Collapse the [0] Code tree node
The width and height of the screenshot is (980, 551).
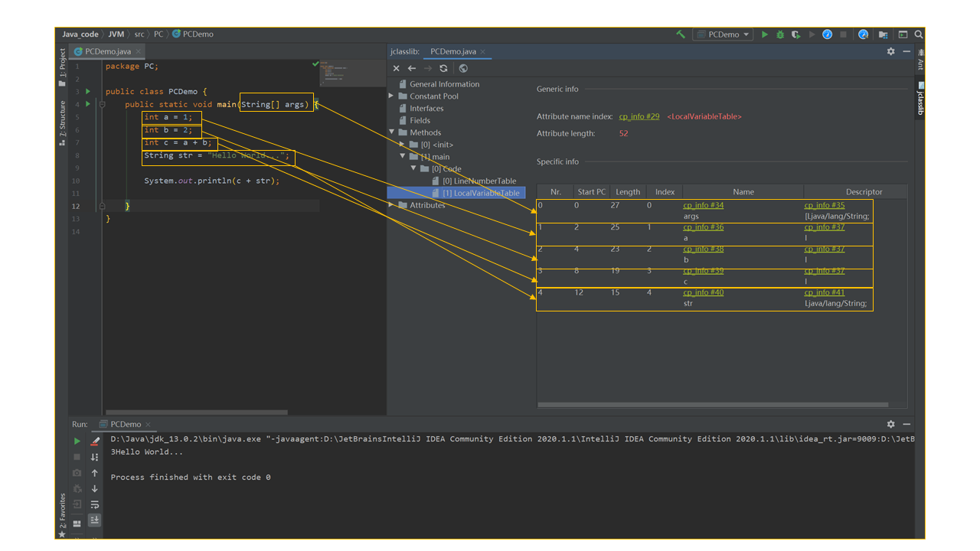click(x=413, y=168)
